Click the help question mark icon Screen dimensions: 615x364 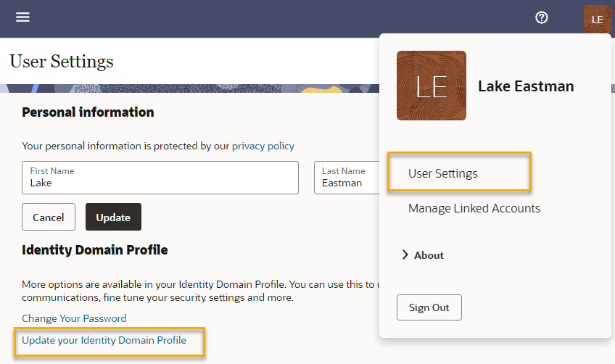541,18
